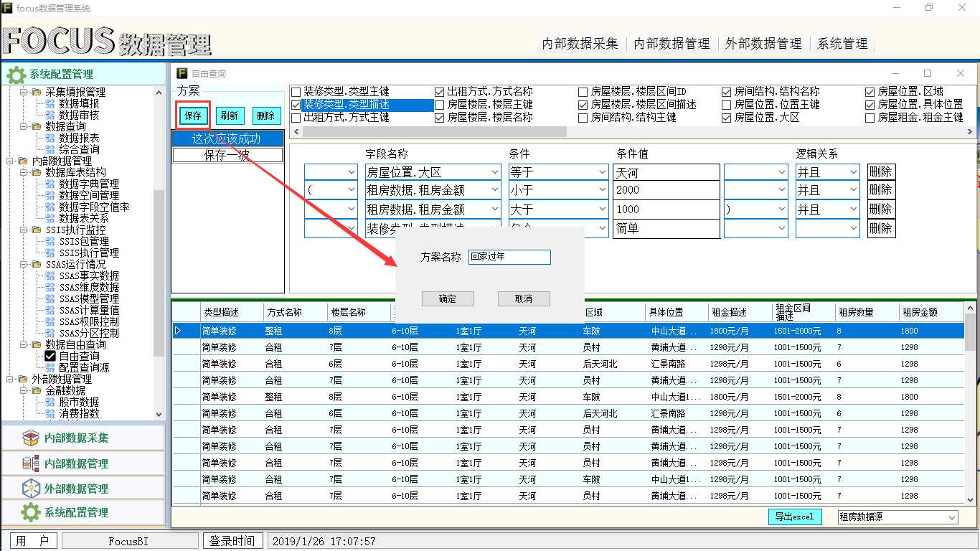Click the node icon beside 数据表关系
The image size is (980, 551).
pos(50,218)
